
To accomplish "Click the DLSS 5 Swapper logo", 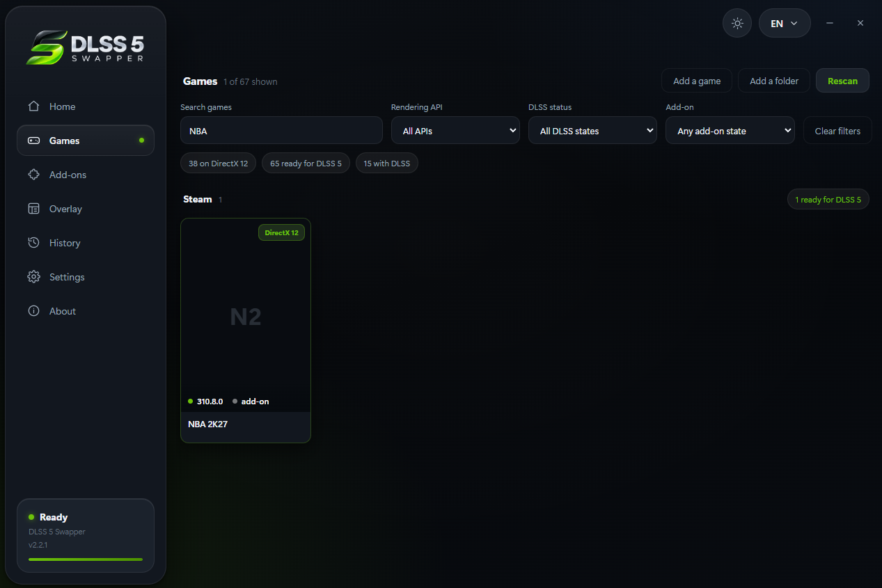I will coord(86,47).
